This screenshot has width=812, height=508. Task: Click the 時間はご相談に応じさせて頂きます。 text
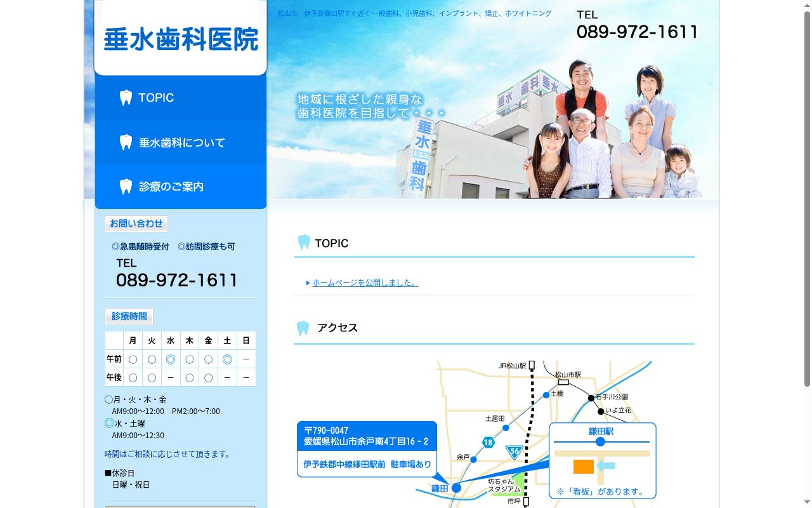169,454
